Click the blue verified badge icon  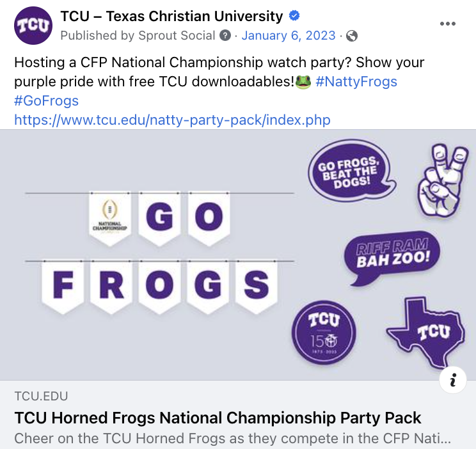point(295,16)
